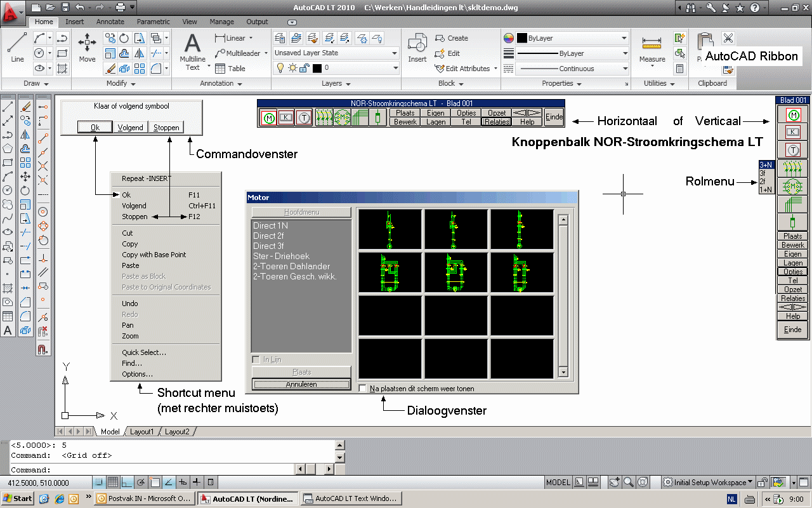Open the Parametric ribbon tab

(153, 22)
